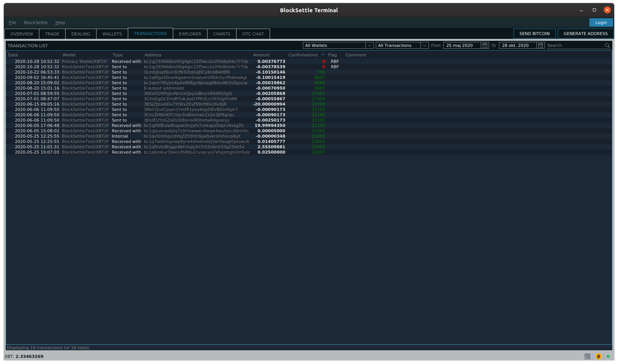This screenshot has height=364, width=618.
Task: Switch to the Charts tab
Action: point(222,34)
